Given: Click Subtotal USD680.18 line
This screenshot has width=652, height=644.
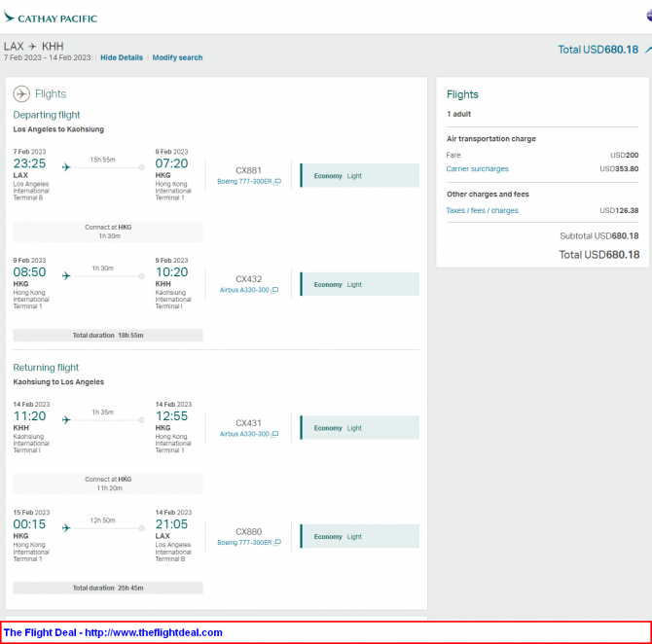Looking at the screenshot, I should tap(599, 236).
